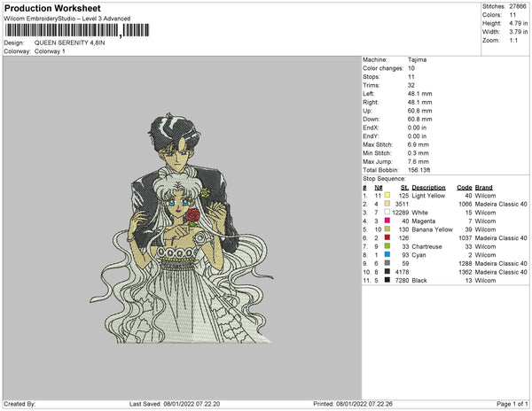Click 'Madeira Classic 40' brand in row 10
Viewport: 532px width, 411px height.
point(501,272)
